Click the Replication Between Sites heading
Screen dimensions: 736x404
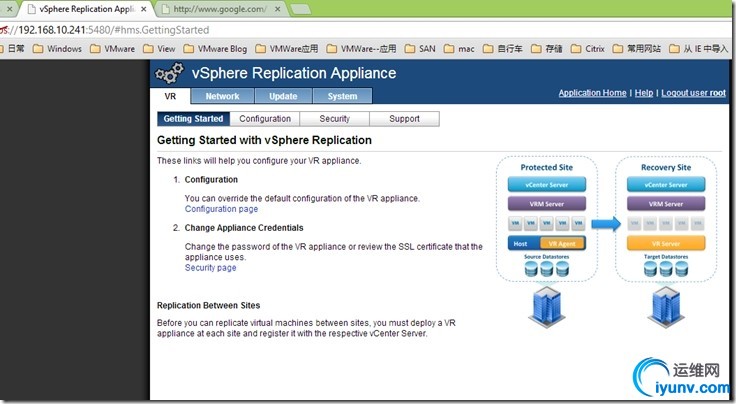pyautogui.click(x=208, y=305)
